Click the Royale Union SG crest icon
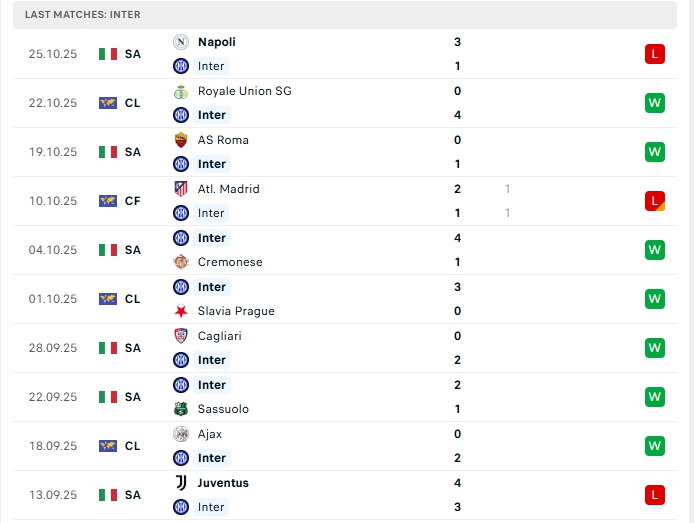Viewport: 694px width, 523px height. point(181,91)
